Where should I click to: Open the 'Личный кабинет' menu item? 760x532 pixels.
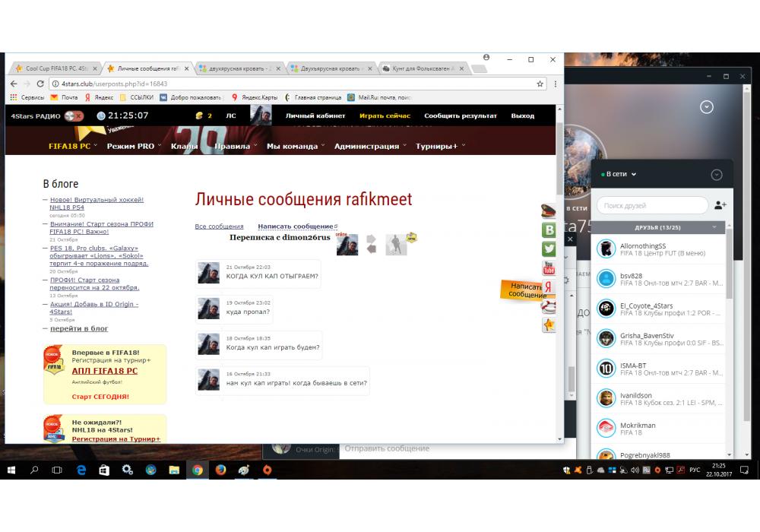[x=315, y=116]
